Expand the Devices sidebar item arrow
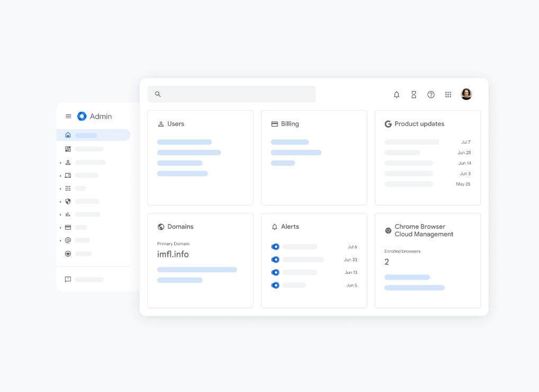Screen dimensions: 539x392 click(60, 176)
